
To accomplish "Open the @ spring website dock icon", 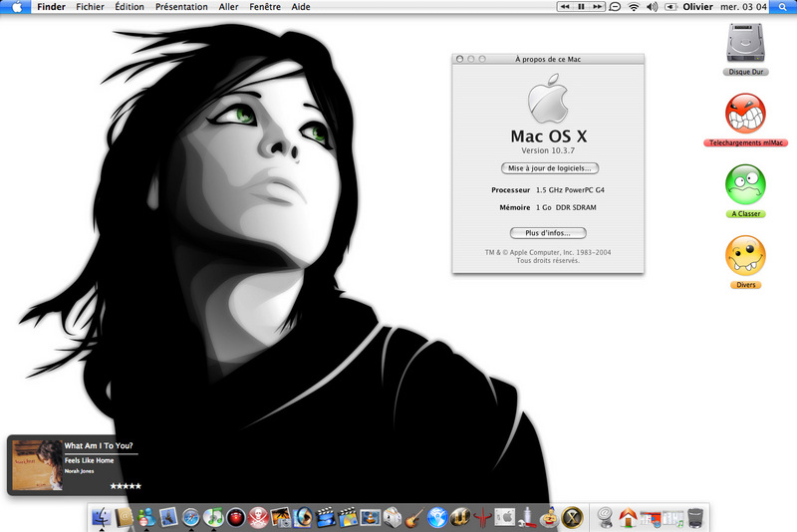I will point(605,518).
